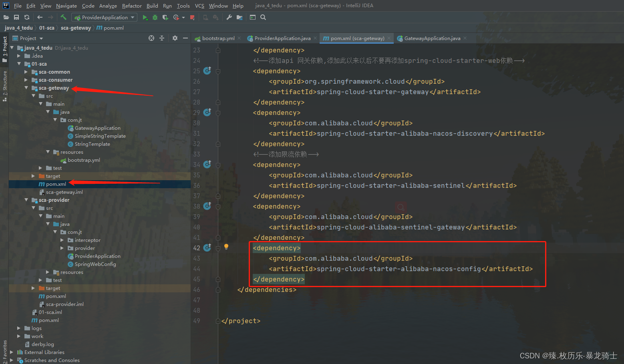
Task: Expand the target folder under sca-geteway
Action: coord(34,176)
